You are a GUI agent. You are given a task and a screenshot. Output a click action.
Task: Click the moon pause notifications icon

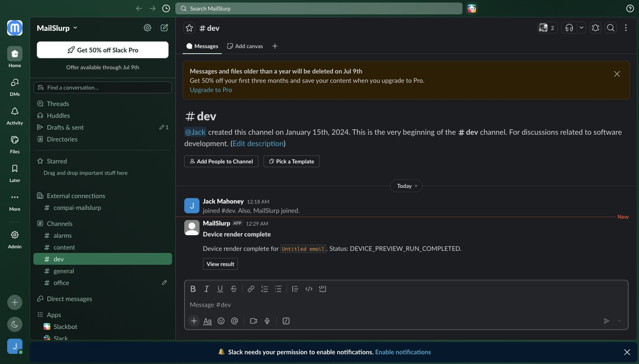(15, 324)
